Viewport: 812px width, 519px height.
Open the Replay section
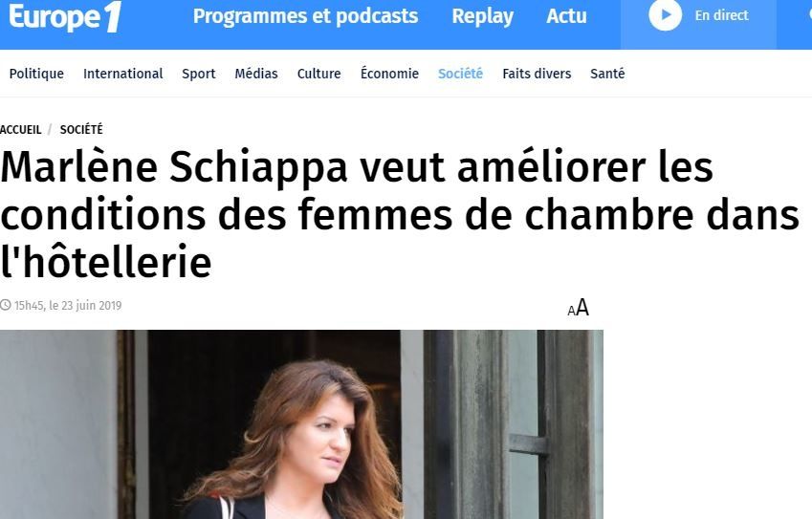483,16
